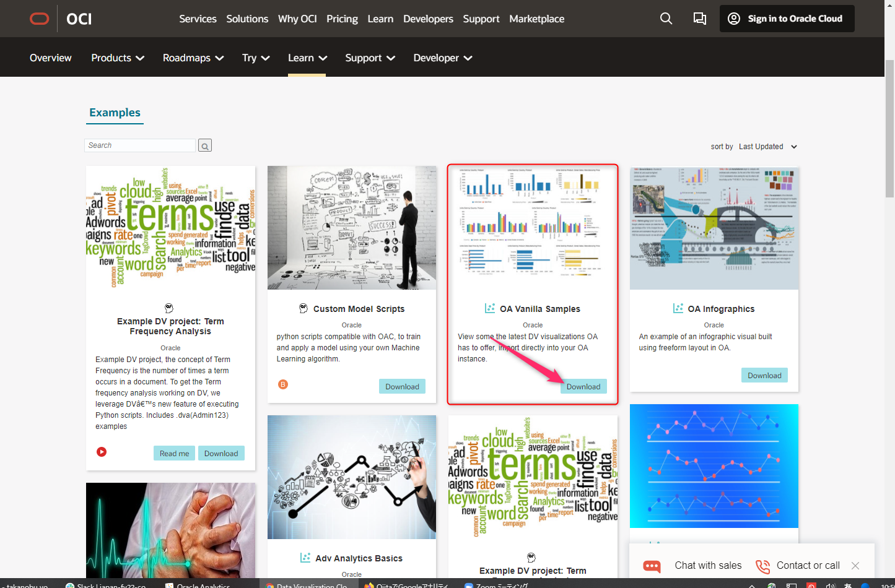This screenshot has width=895, height=588.
Task: Focus the Examples search field
Action: 140,145
